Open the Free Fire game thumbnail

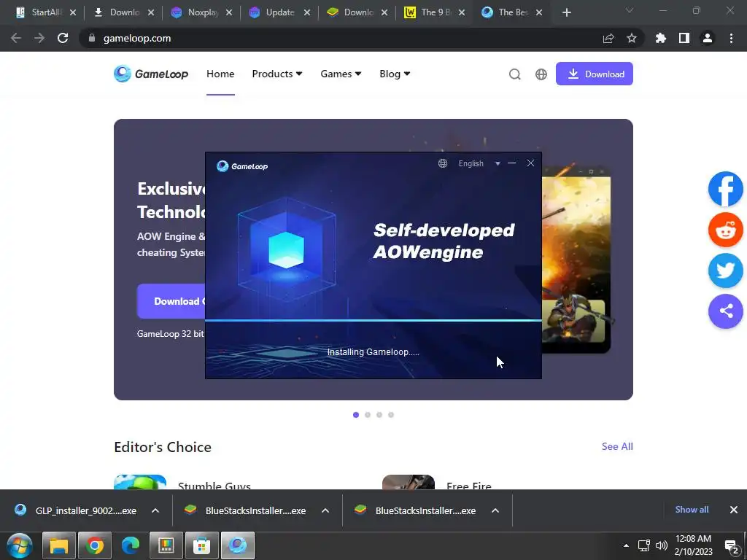click(x=409, y=482)
